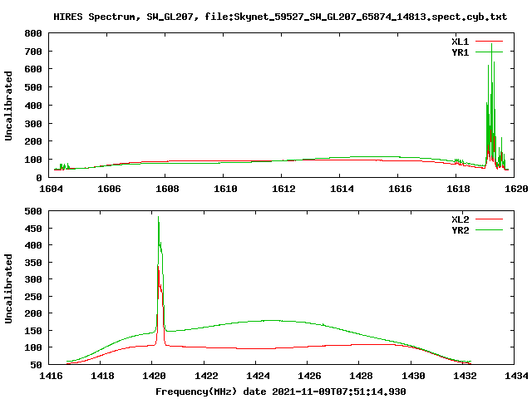Screen dimensions: 532x399
Task: Click the 1430 x-axis tick label
Action: click(x=413, y=376)
